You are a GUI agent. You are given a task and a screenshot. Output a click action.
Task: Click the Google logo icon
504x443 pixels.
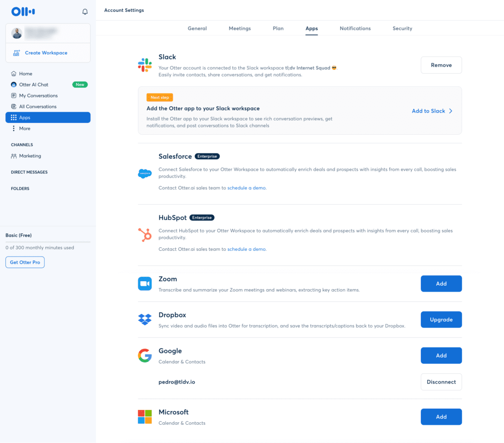coord(145,355)
